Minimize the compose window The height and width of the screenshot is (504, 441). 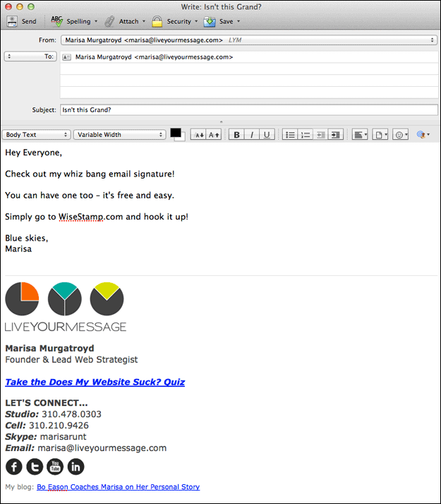coord(20,7)
